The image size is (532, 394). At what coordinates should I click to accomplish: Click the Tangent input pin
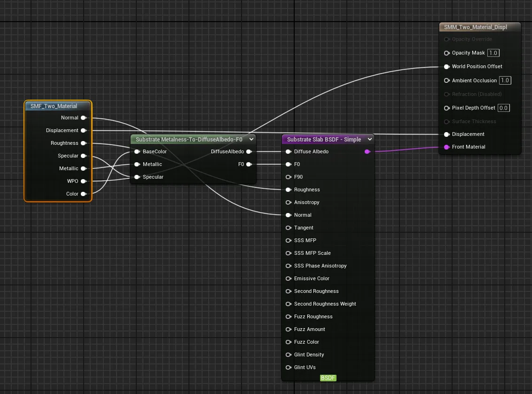289,228
